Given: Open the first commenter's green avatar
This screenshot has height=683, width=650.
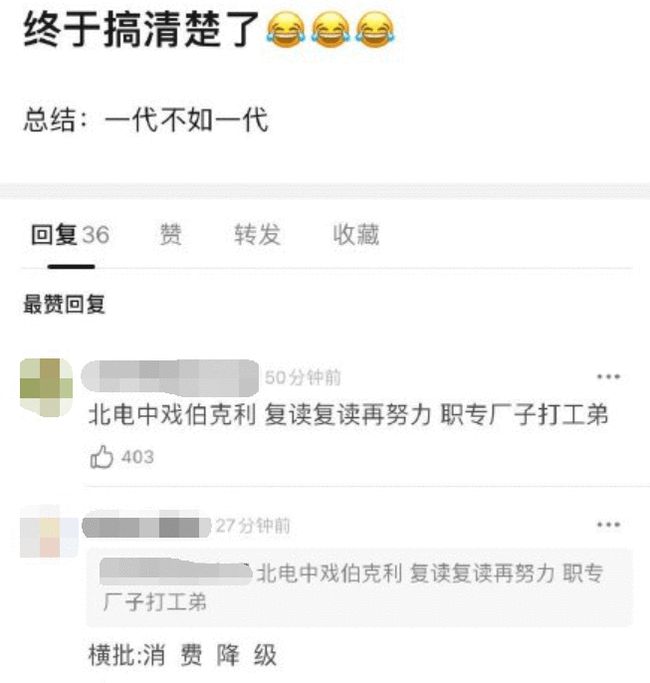Looking at the screenshot, I should pos(47,388).
